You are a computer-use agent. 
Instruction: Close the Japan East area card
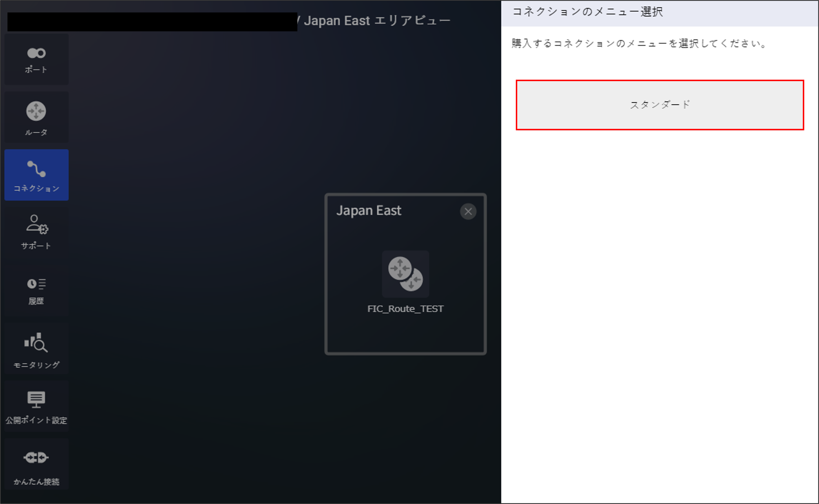(x=468, y=211)
